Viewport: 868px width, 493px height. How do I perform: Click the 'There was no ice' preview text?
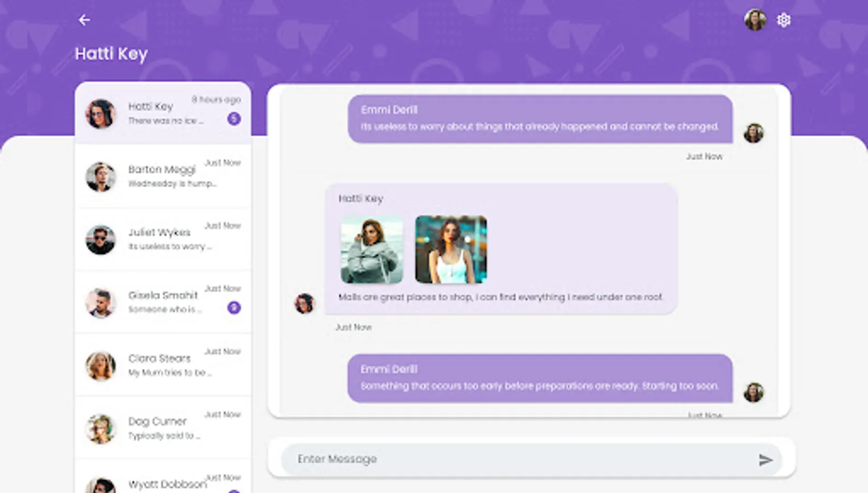tap(166, 121)
